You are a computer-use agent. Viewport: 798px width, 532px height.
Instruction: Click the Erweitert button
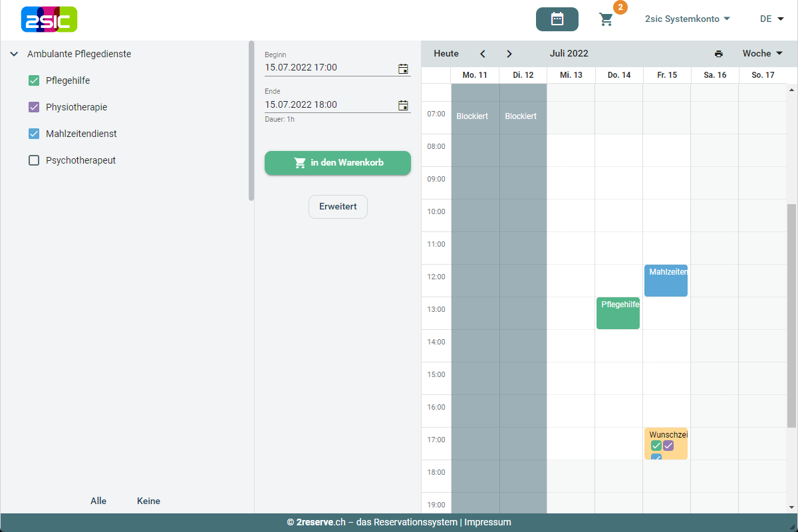(338, 207)
